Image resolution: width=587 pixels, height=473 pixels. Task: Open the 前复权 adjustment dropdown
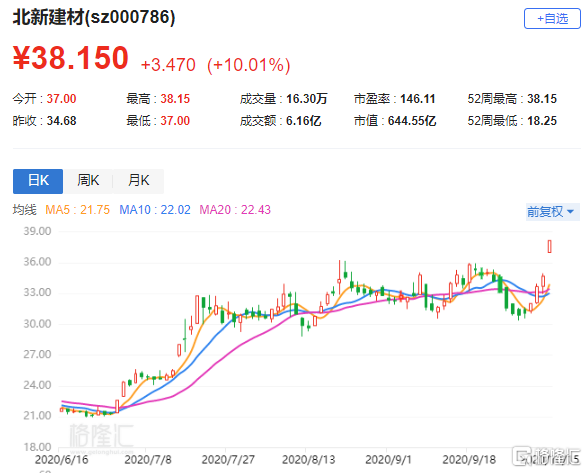(x=553, y=212)
